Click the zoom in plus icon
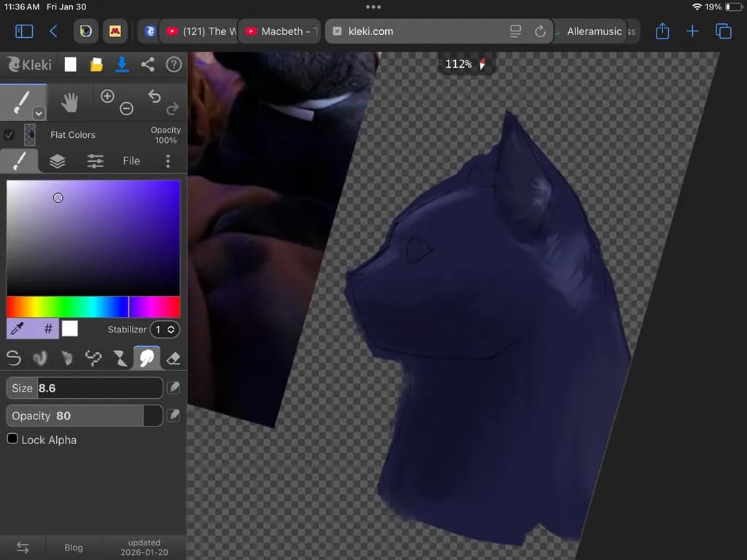Viewport: 747px width, 560px height. (x=107, y=96)
